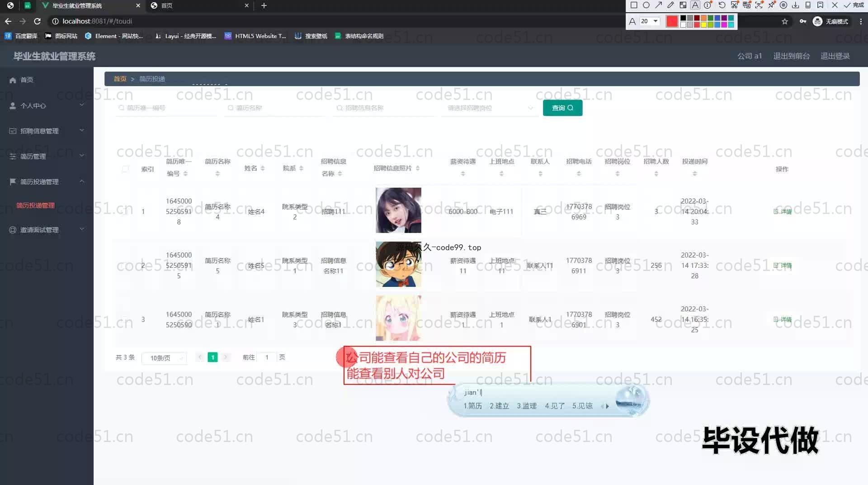
Task: Pick the magenta color swatch
Action: pyautogui.click(x=724, y=25)
